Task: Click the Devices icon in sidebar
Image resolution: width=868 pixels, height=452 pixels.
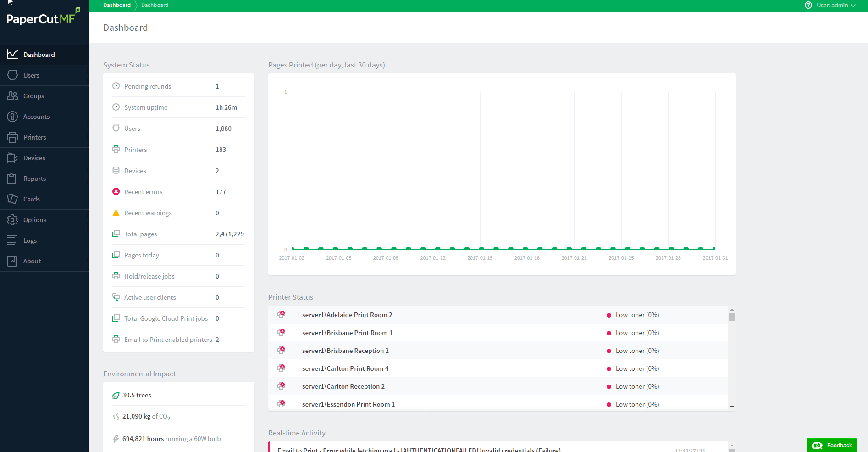Action: point(12,157)
